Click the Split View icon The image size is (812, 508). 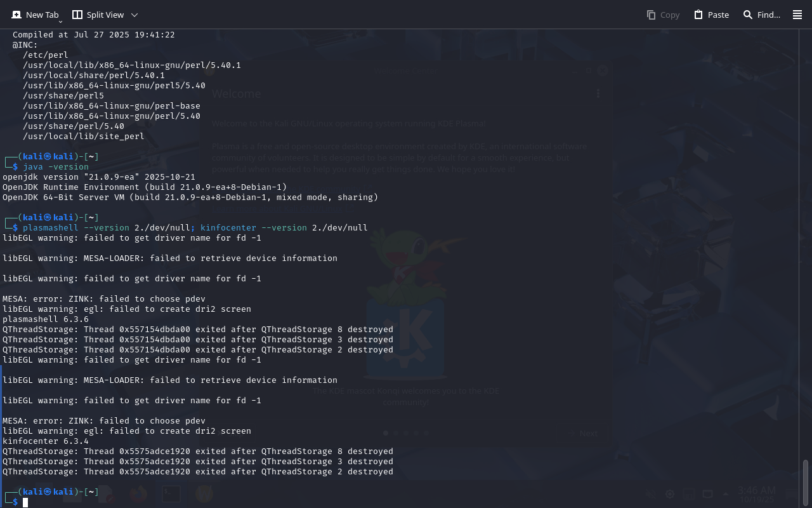pos(77,15)
